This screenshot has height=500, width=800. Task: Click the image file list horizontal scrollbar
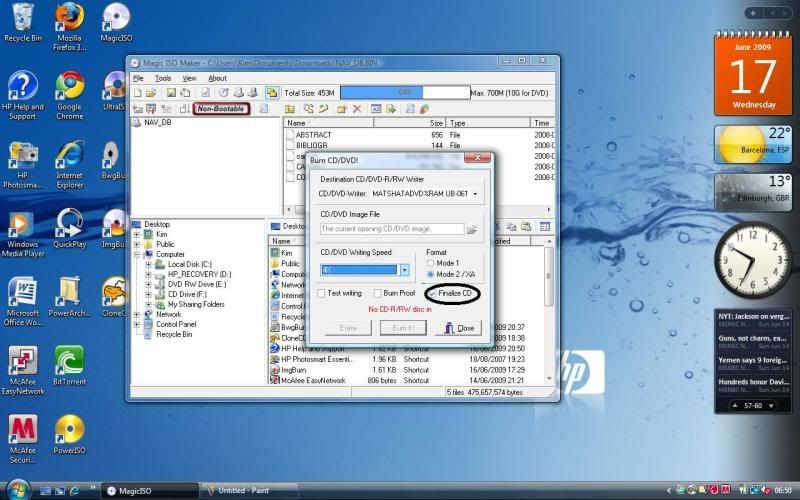click(418, 210)
